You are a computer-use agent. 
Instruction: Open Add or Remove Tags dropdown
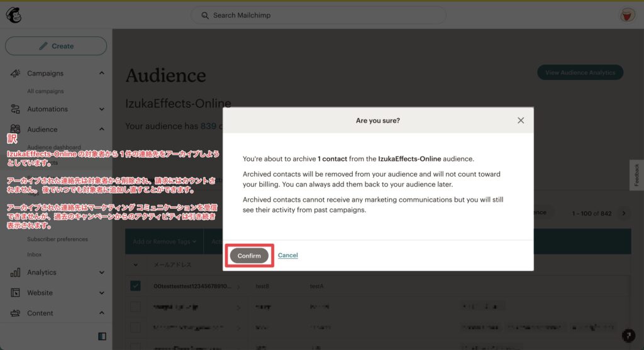click(x=164, y=242)
